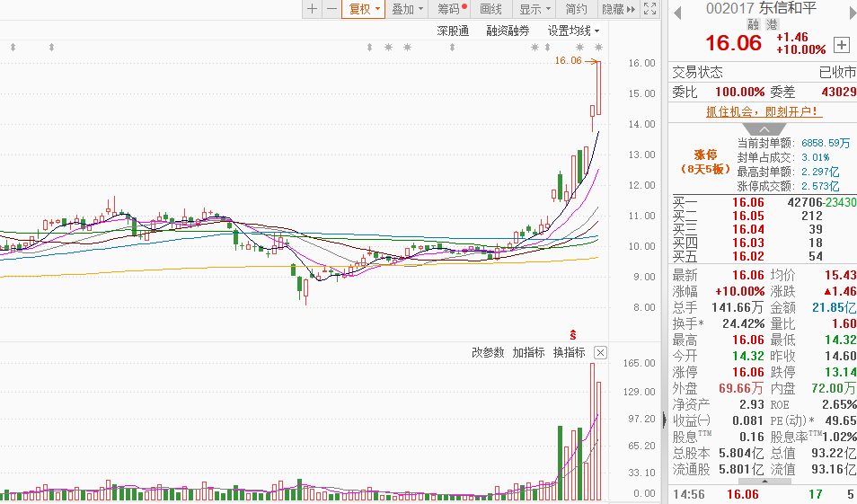The height and width of the screenshot is (504, 857).
Task: Expand the tick list triangle at bottom
Action: click(x=764, y=482)
